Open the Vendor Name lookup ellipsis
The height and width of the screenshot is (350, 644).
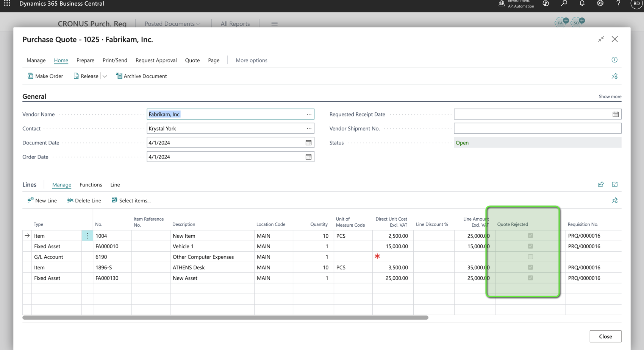[309, 114]
